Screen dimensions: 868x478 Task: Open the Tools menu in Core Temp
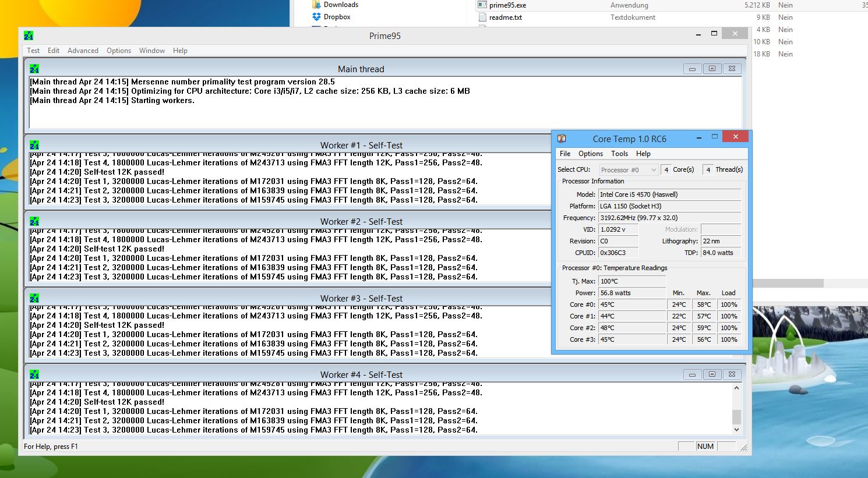tap(619, 154)
